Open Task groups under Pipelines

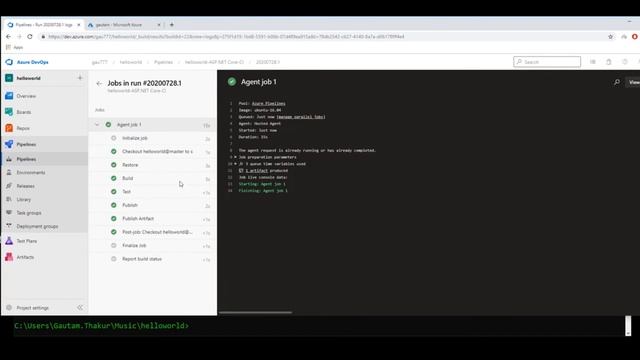click(x=29, y=213)
